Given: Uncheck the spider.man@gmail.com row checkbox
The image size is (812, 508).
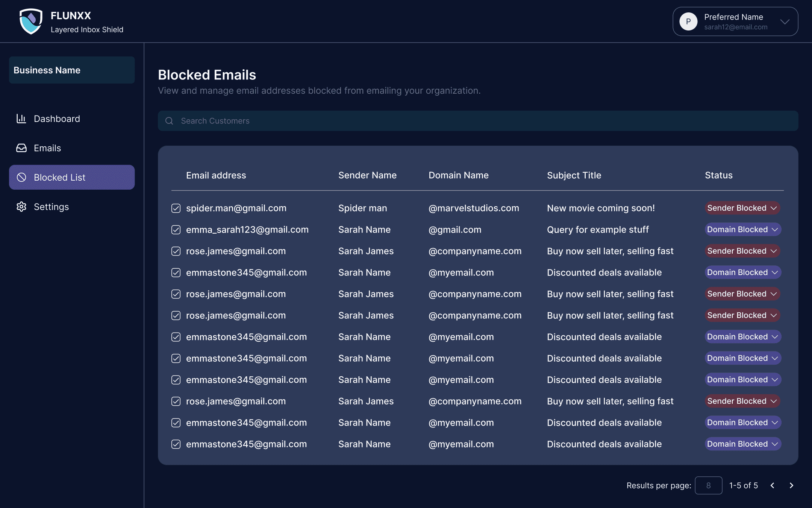Looking at the screenshot, I should (x=176, y=208).
